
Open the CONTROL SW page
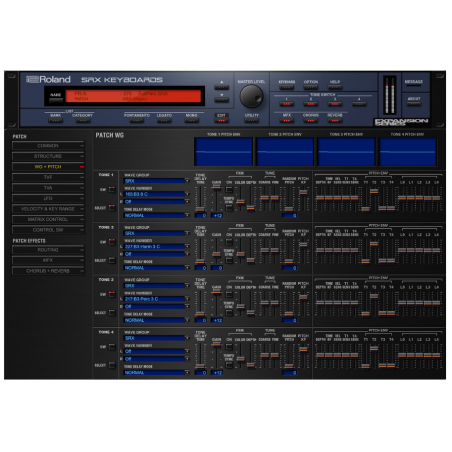pyautogui.click(x=48, y=230)
